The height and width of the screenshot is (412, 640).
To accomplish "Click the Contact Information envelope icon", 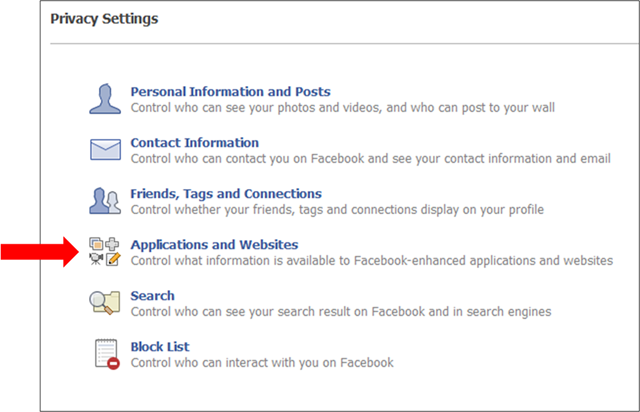I will click(x=105, y=150).
